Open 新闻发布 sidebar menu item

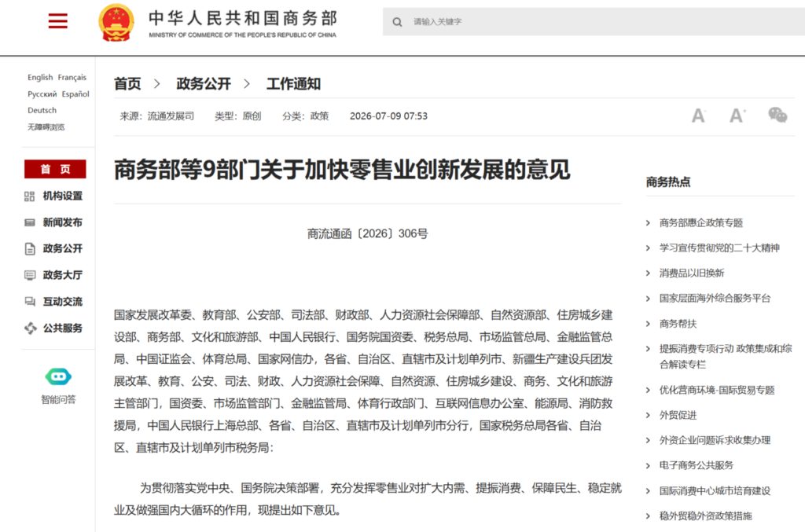click(62, 222)
